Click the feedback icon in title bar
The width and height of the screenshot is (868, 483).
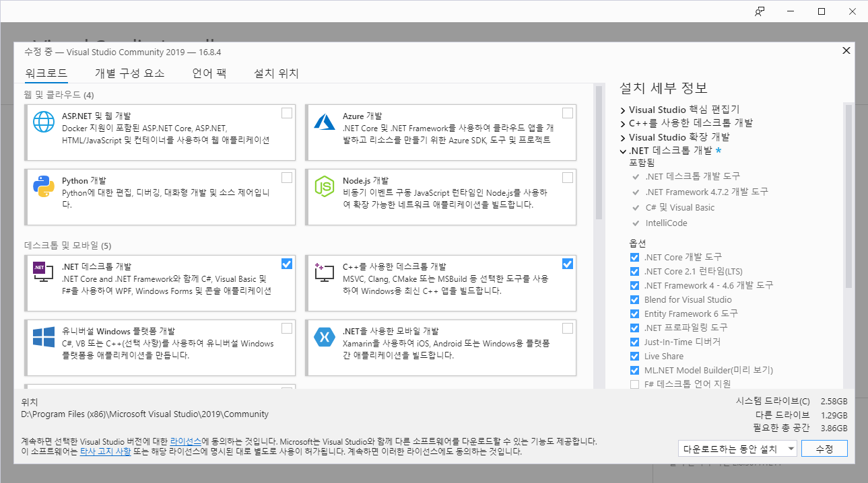tap(760, 11)
